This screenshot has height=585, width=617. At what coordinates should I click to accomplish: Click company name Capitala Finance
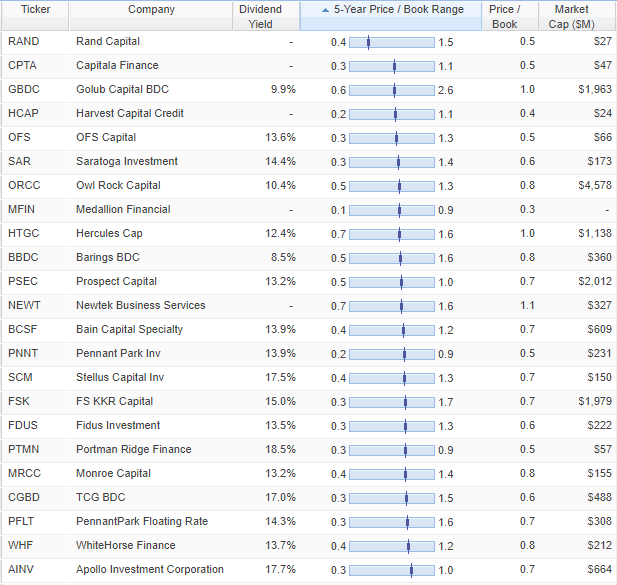point(117,65)
